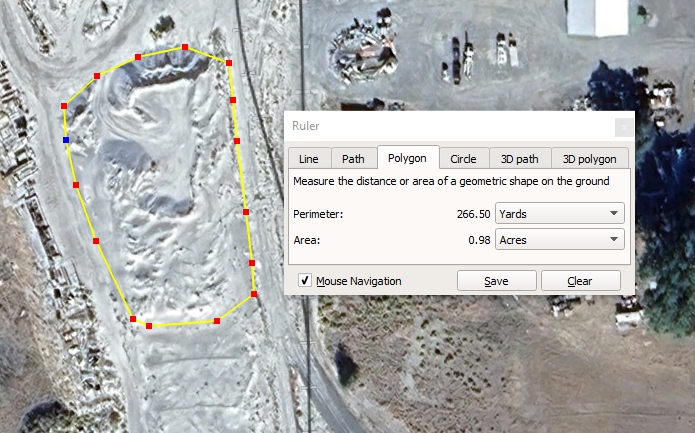Select the topmost red polygon vertex
695x433 pixels.
[185, 47]
